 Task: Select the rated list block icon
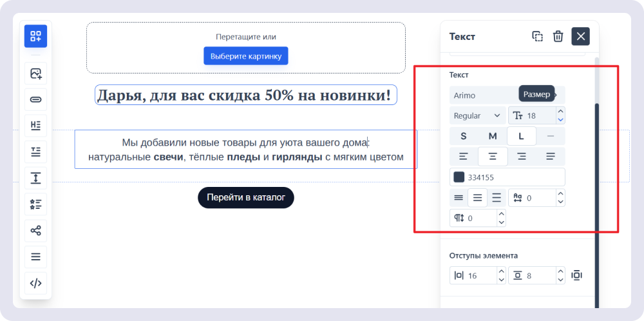point(35,204)
